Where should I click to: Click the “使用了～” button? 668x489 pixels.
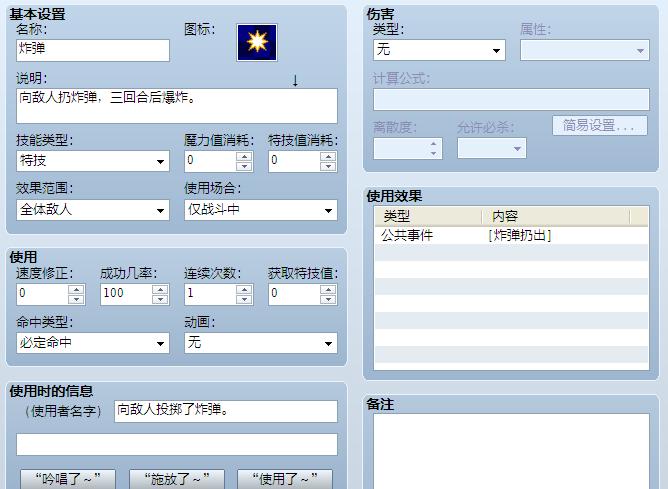(285, 479)
